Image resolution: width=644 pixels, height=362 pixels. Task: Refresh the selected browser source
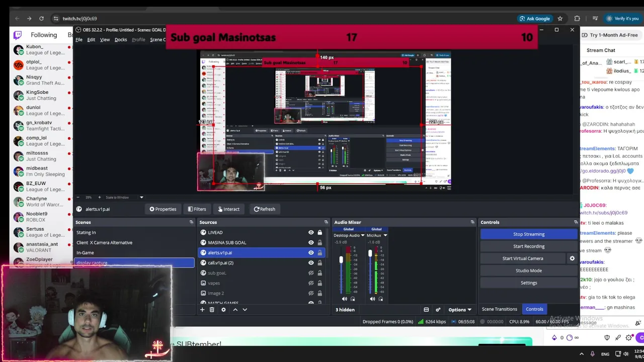[264, 209]
